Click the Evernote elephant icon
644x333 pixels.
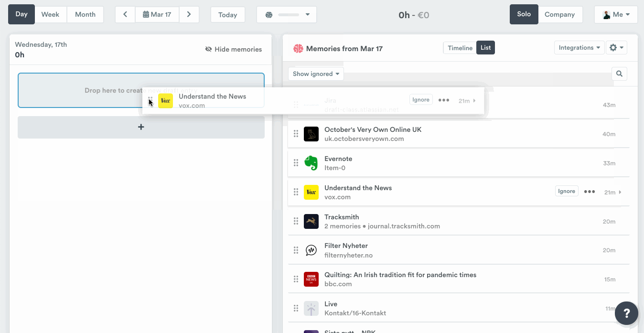[311, 163]
